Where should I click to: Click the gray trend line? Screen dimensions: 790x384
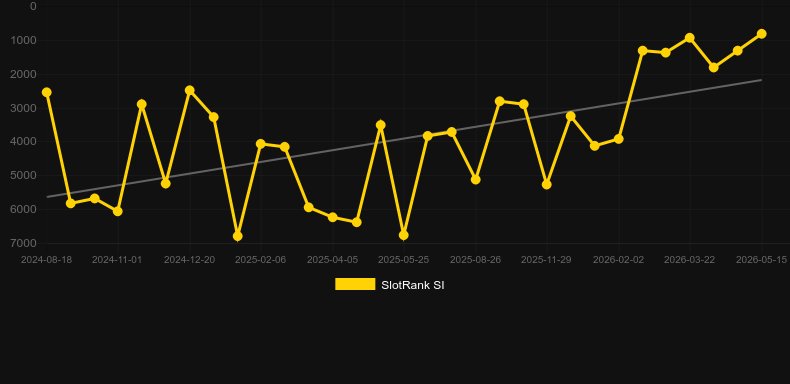tap(404, 138)
